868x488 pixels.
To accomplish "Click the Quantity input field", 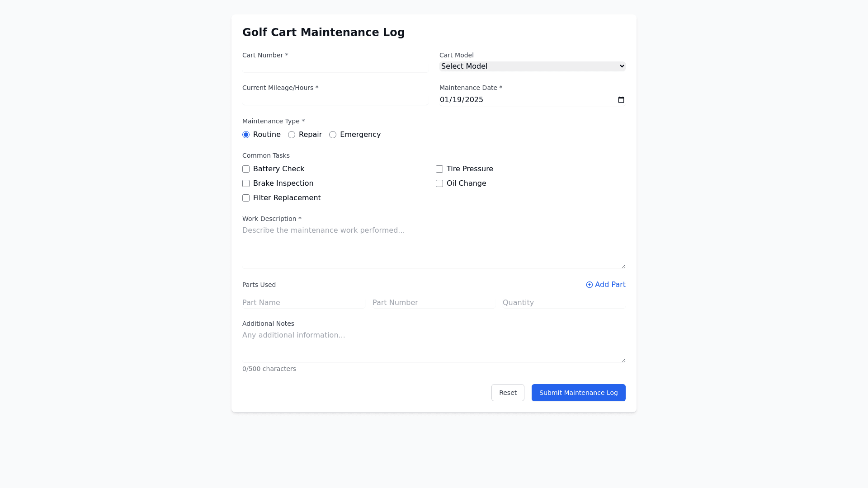I will point(564,303).
